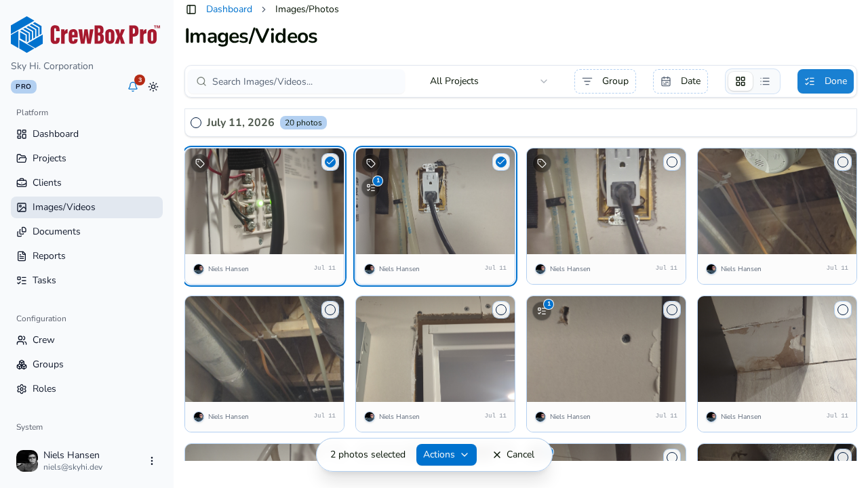Deselect the checked outlet photo checkbox
868x488 pixels.
[501, 162]
